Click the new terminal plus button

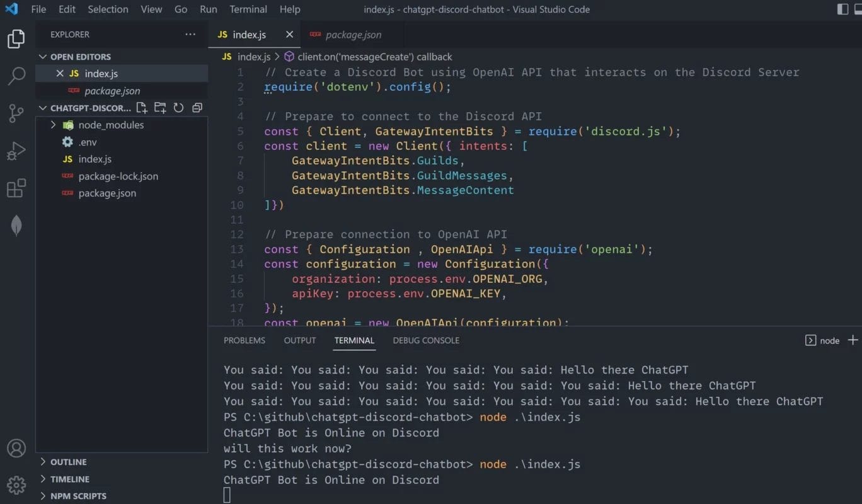coord(853,340)
